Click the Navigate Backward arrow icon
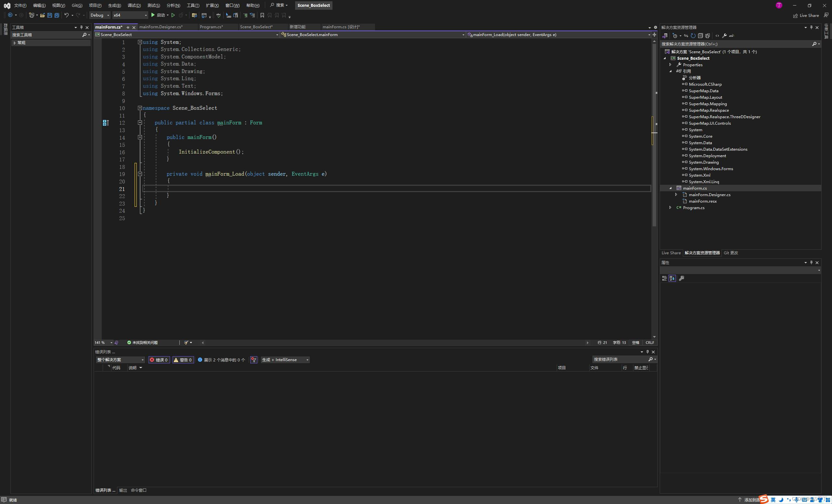Image resolution: width=832 pixels, height=504 pixels. coord(10,15)
